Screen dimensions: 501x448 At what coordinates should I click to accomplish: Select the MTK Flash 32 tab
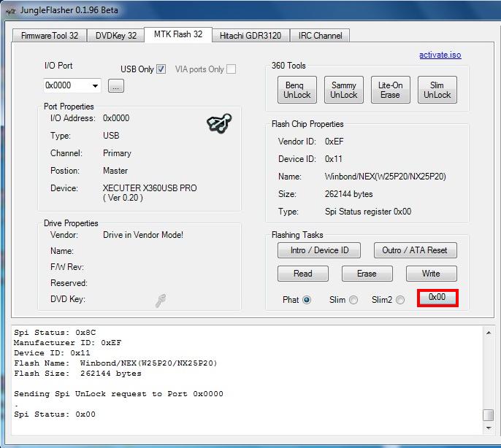click(x=178, y=34)
